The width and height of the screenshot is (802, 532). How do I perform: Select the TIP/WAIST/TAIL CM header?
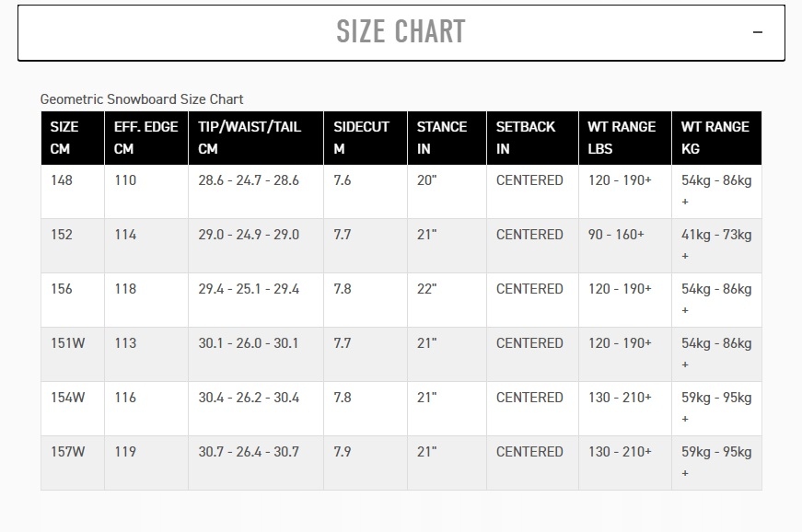[x=250, y=138]
